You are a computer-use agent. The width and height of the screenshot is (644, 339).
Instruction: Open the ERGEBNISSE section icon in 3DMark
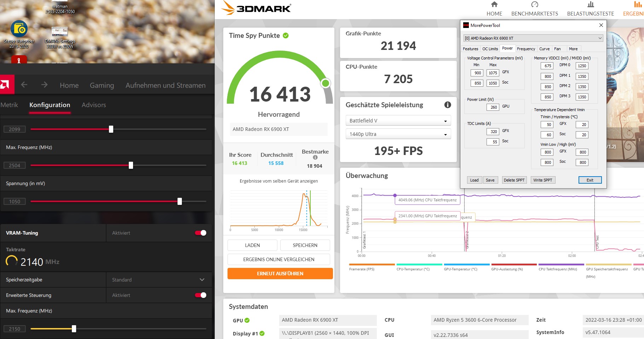(x=638, y=5)
